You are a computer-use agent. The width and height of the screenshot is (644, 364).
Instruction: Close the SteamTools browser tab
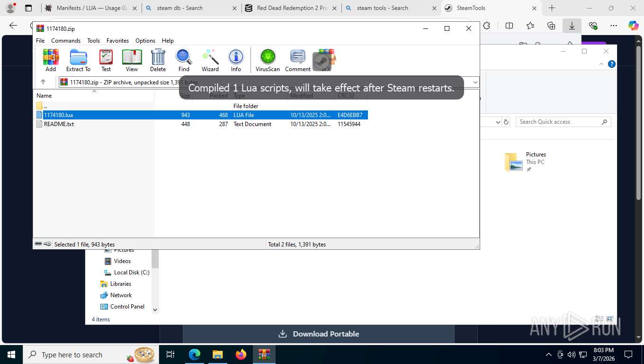(534, 8)
